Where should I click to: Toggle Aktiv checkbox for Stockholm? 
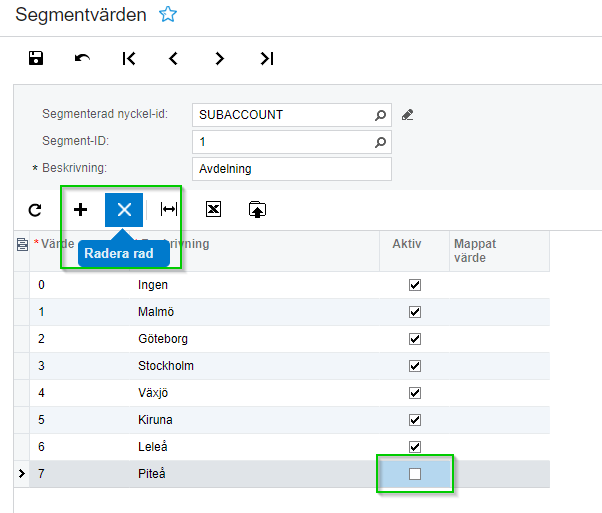click(415, 366)
